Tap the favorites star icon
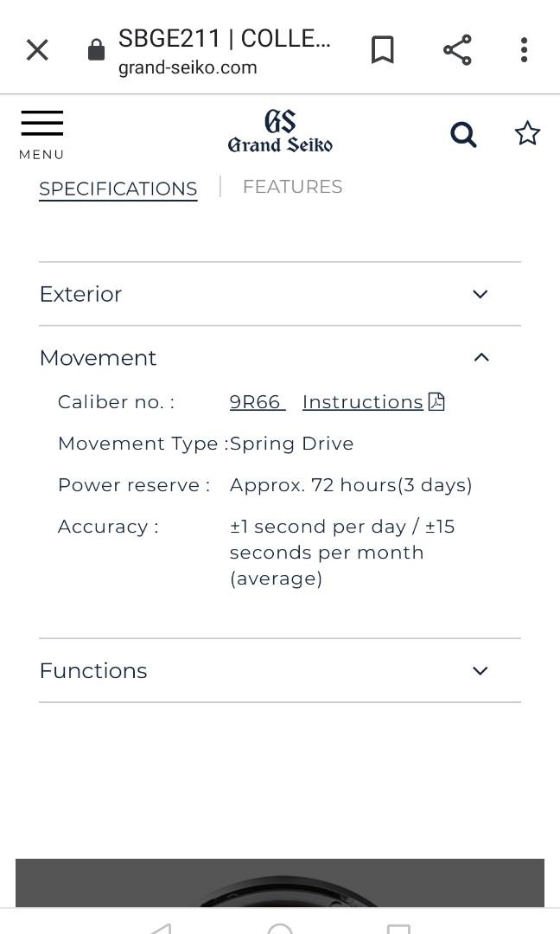 (x=527, y=133)
